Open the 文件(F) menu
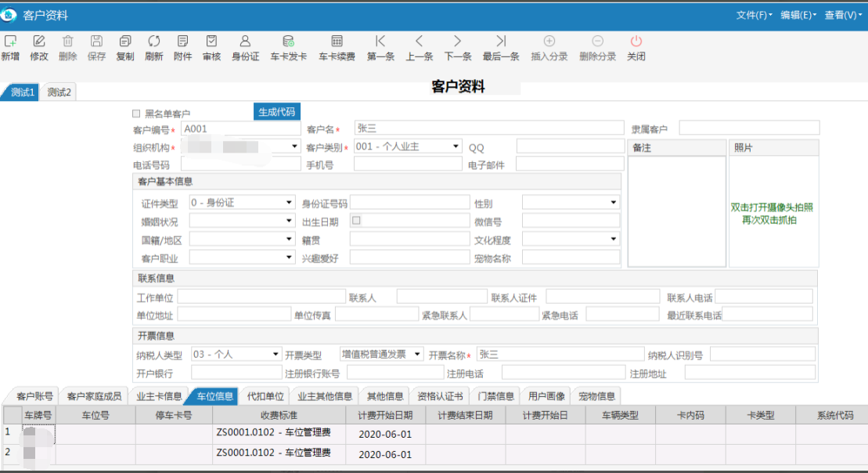Image resolution: width=868 pixels, height=473 pixels. pyautogui.click(x=754, y=16)
